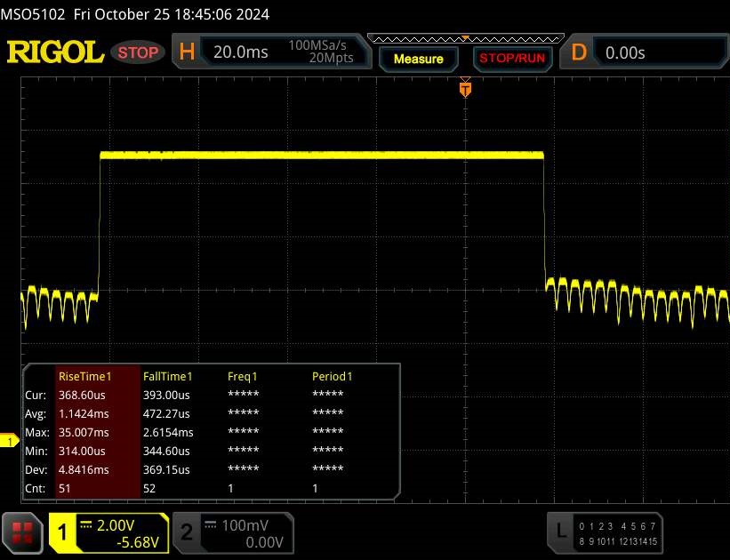The image size is (730, 560).
Task: Click the Dev: row label
Action: click(36, 469)
